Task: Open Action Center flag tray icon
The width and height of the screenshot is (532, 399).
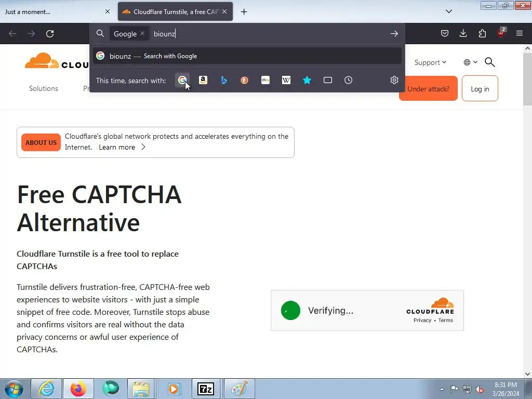Action: pos(454,389)
